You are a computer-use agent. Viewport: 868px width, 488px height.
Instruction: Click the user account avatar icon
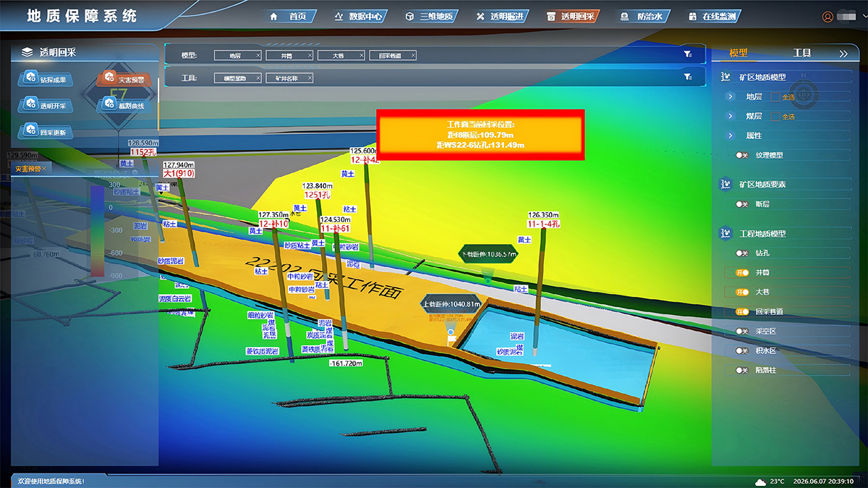pyautogui.click(x=828, y=17)
